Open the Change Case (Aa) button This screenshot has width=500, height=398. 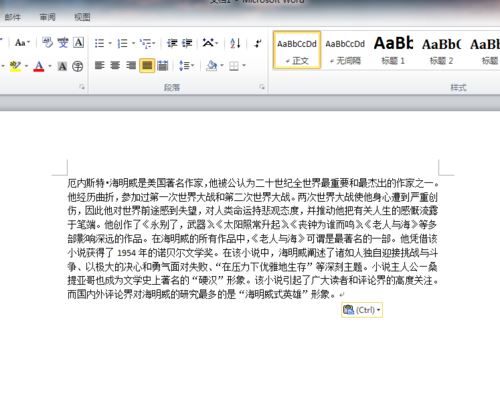coord(20,43)
